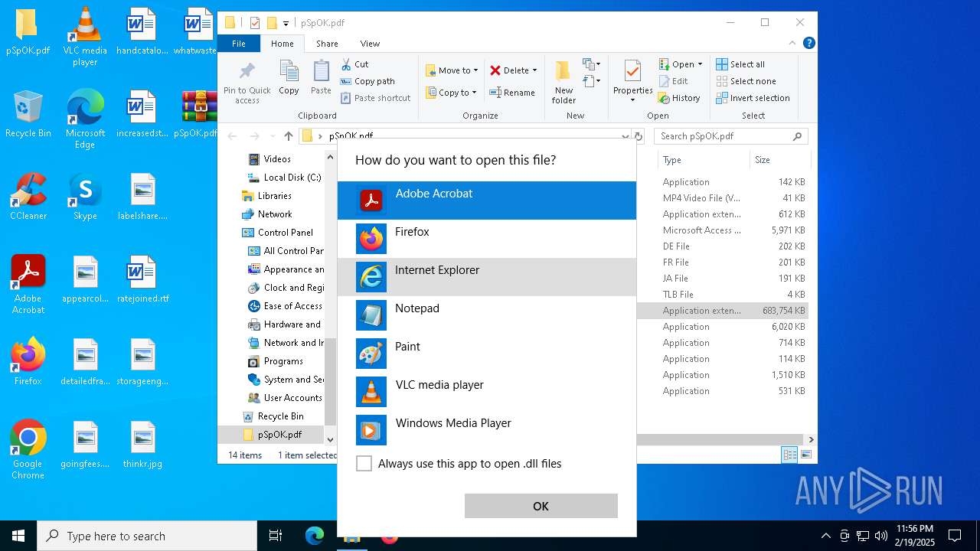Select Google Chrome desktop shortcut
Viewport: 980px width, 551px height.
[x=28, y=450]
